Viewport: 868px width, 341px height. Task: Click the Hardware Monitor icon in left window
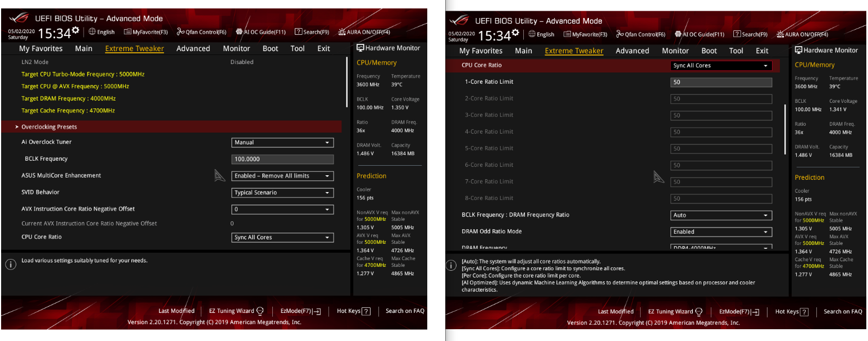(x=360, y=48)
